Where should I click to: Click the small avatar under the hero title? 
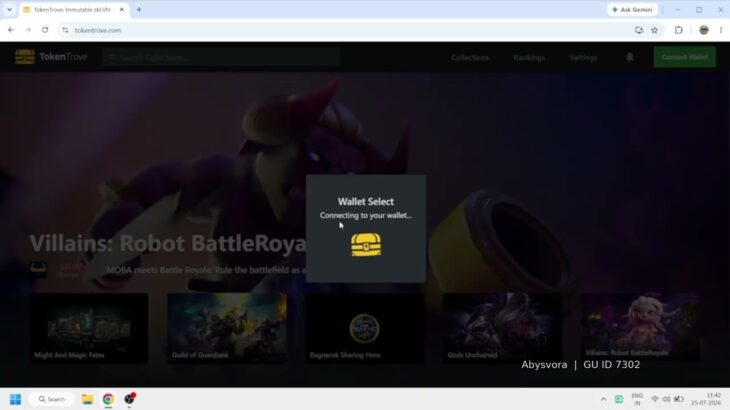(x=38, y=269)
